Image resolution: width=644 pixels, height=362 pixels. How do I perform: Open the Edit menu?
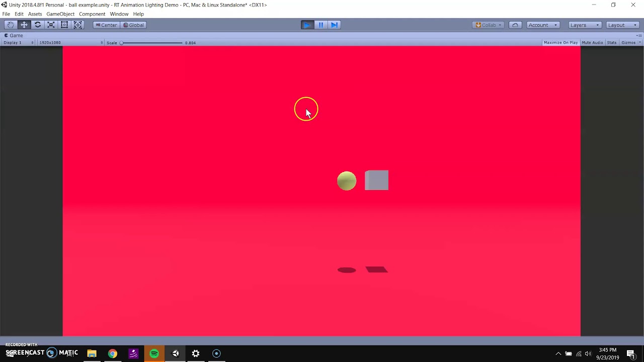[19, 14]
